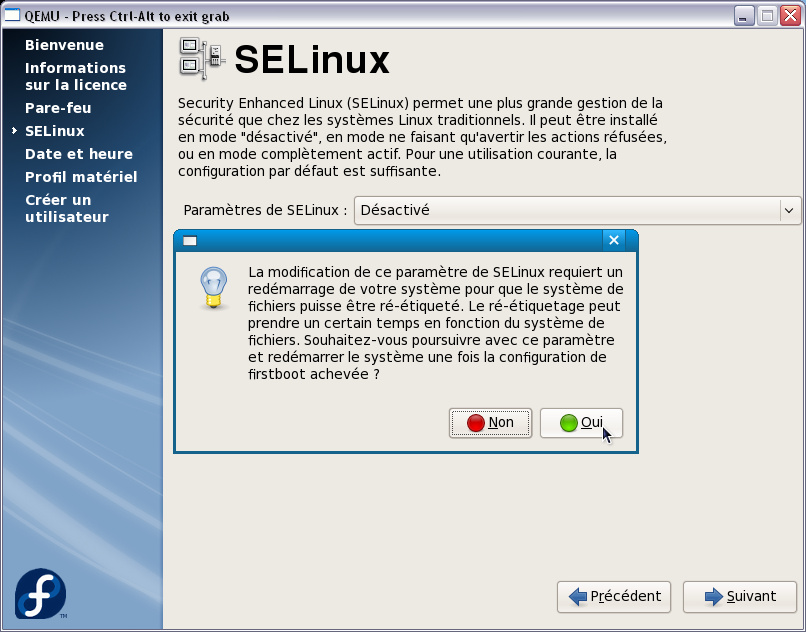Screen dimensions: 806x632
Task: Click the SELinux dropdown arrow
Action: [789, 210]
